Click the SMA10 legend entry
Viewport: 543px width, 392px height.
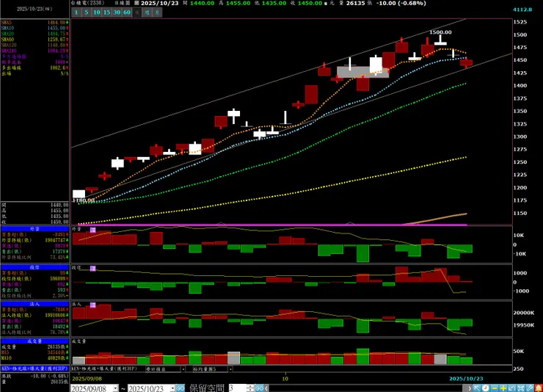point(34,28)
